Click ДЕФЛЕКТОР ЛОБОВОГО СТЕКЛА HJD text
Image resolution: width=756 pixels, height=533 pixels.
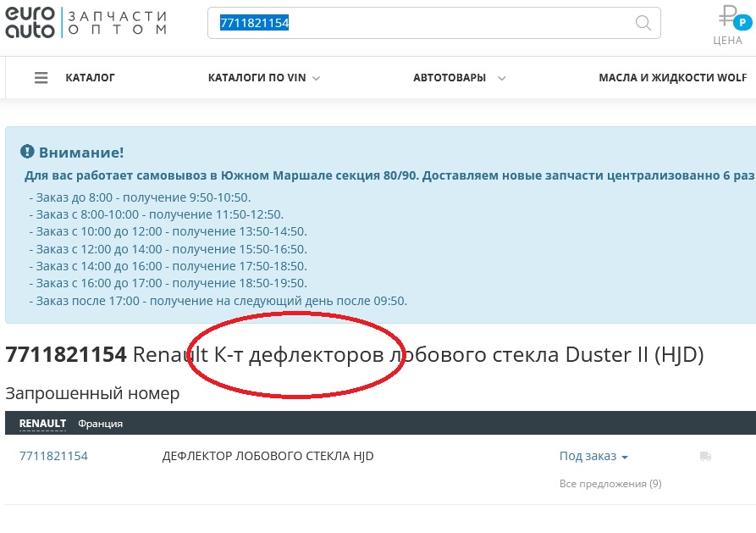coord(268,456)
